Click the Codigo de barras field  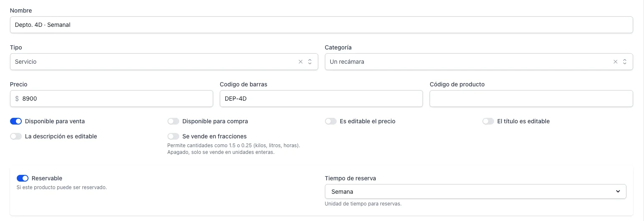[321, 99]
